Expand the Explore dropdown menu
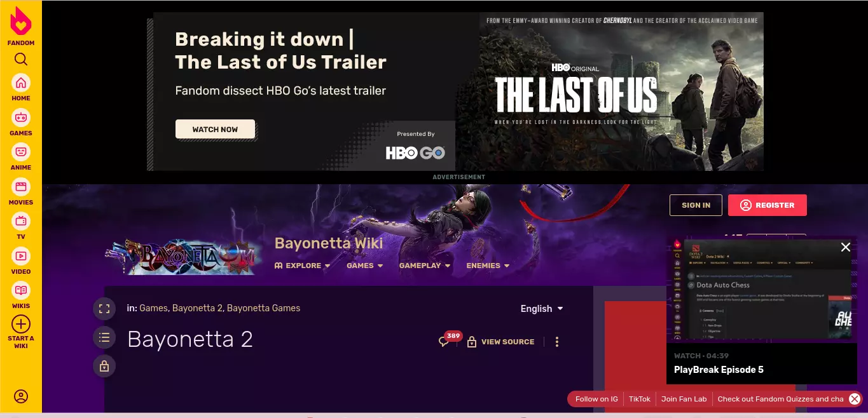The image size is (868, 418). pos(303,266)
